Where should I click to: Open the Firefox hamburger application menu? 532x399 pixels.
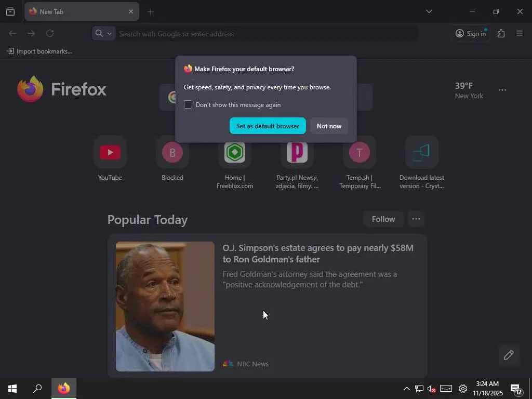tap(520, 33)
